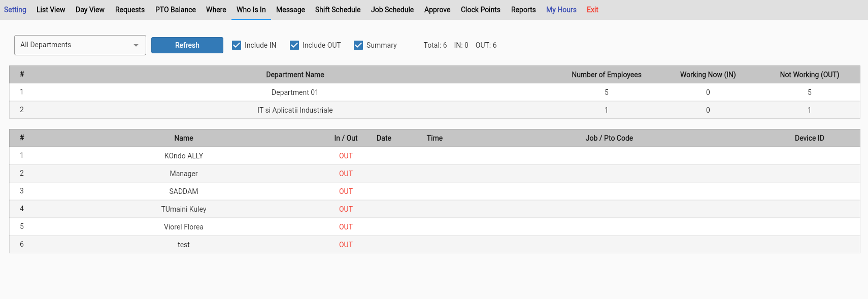
Task: Select the Department 01 summary row
Action: click(x=435, y=92)
